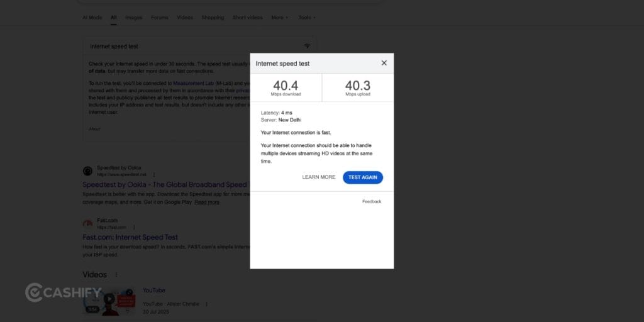Open the Speedtest by Ookla result title
This screenshot has width=644, height=322.
tap(165, 185)
